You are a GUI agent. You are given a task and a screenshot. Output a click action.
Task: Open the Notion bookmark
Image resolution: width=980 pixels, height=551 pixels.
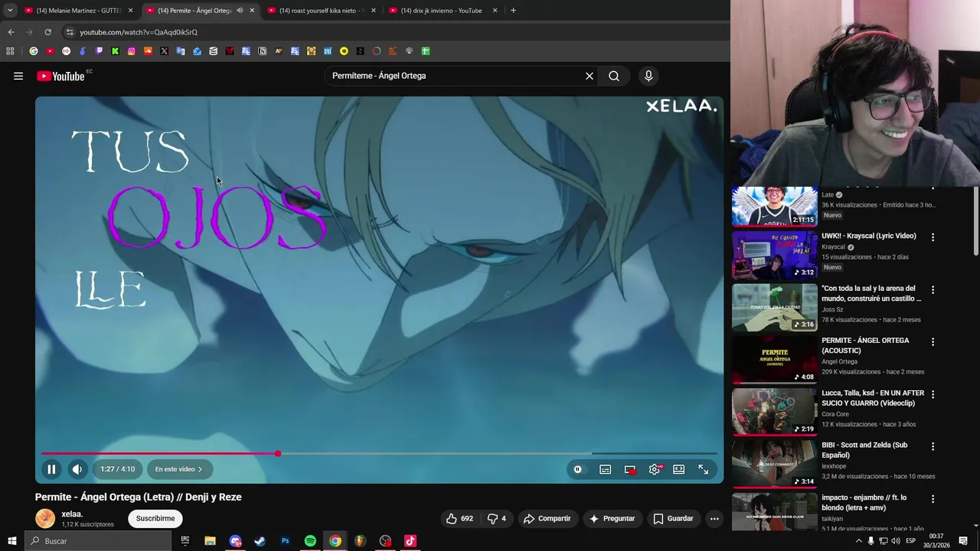pos(262,51)
